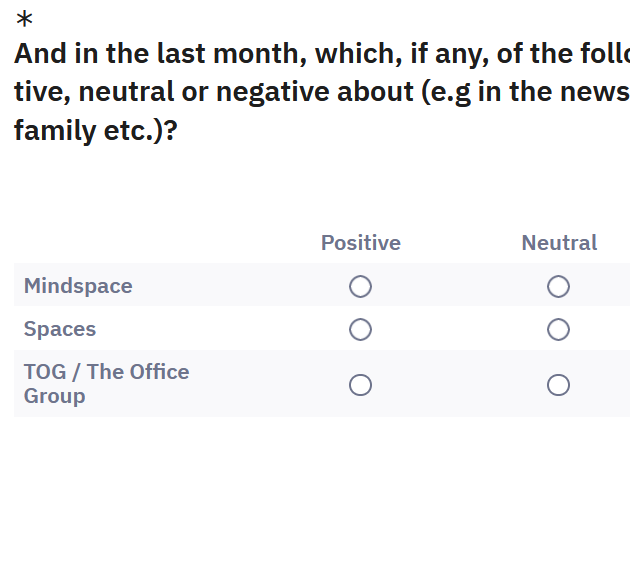Click the question line starting 'And in the last month'
The width and height of the screenshot is (630, 561).
click(x=322, y=54)
